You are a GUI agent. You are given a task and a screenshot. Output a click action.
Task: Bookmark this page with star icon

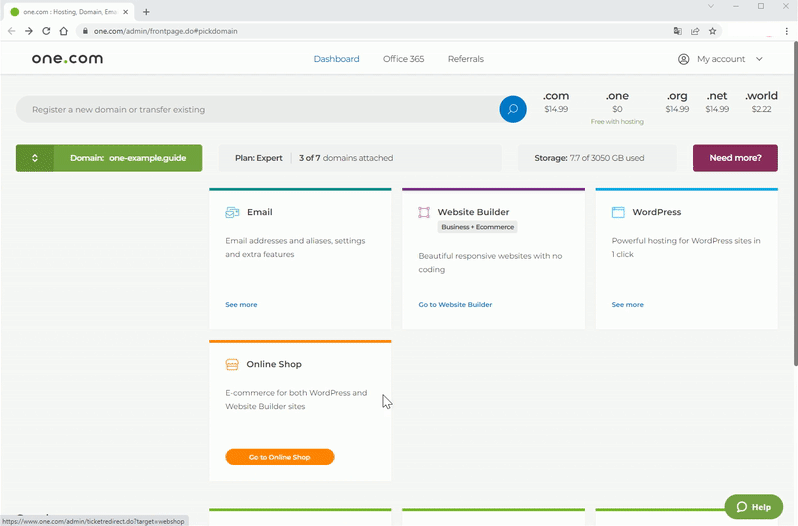(x=712, y=31)
